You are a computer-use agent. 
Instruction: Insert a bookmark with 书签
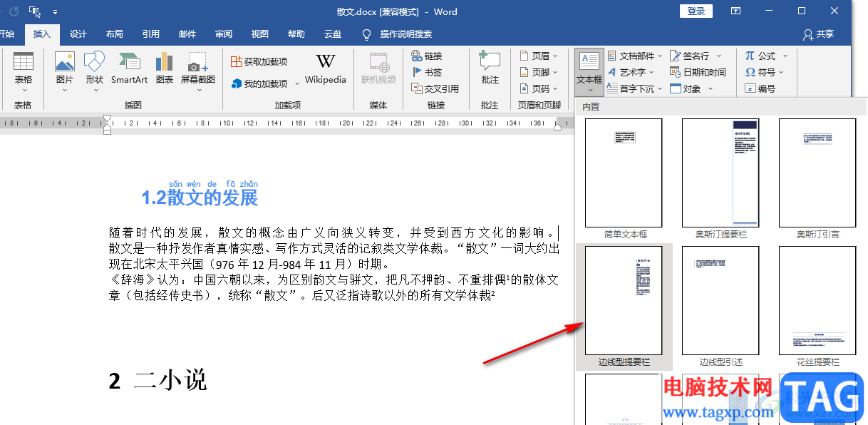(x=427, y=72)
